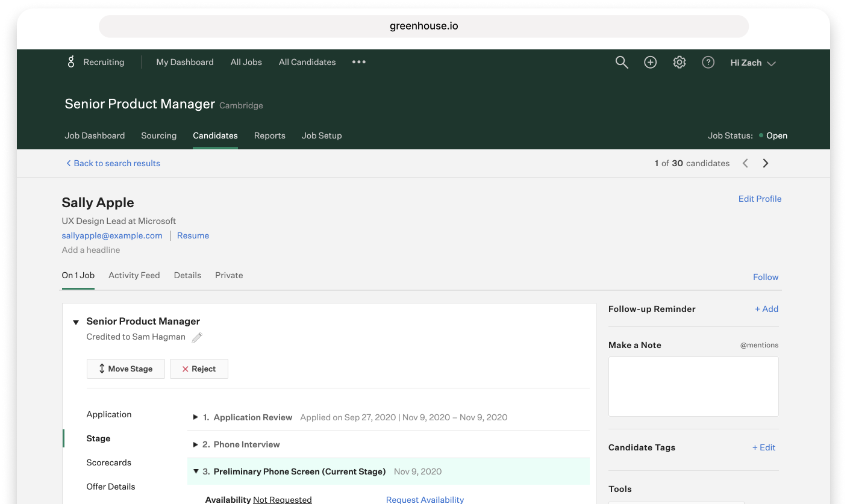Viewport: 847px width, 504px height.
Task: Click the Greenhouse logo icon
Action: tap(71, 62)
